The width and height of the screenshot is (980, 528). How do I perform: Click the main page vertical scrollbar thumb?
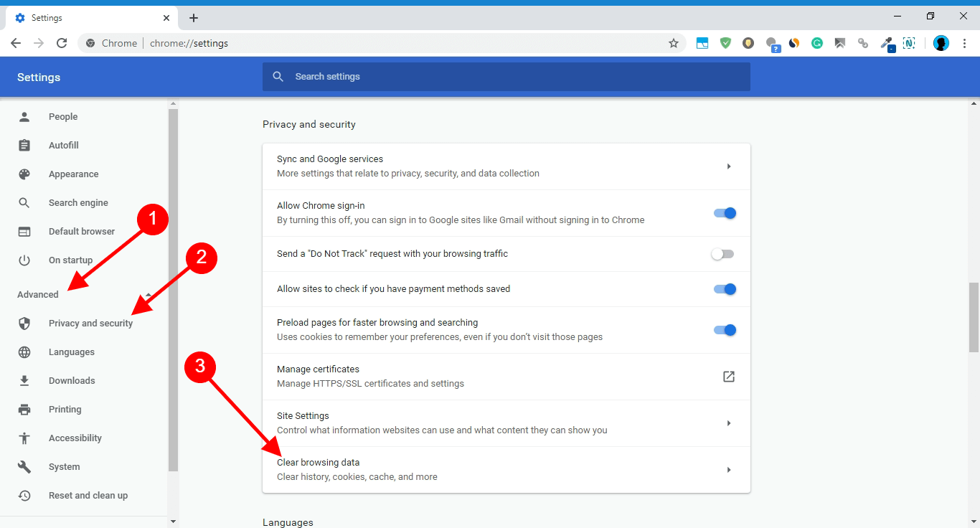tap(974, 316)
